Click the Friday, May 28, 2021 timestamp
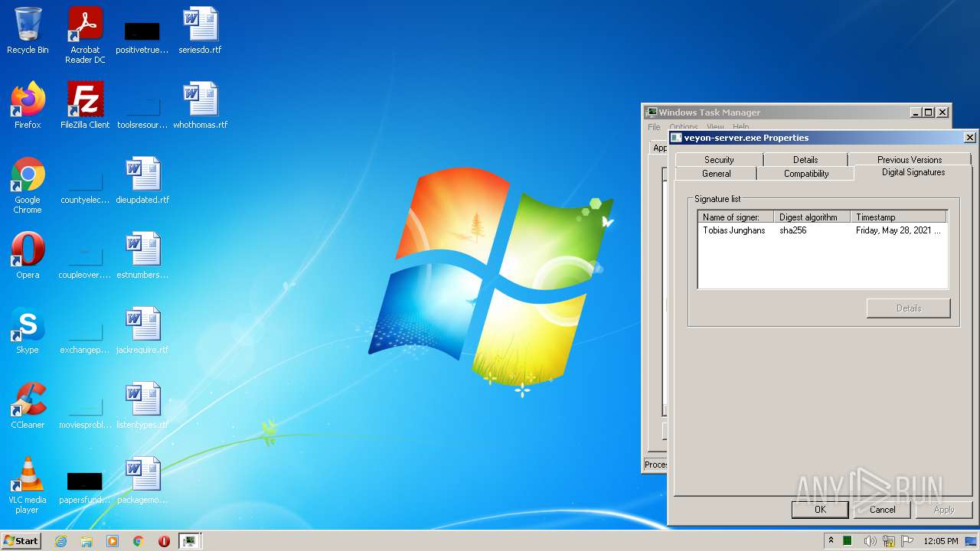 pyautogui.click(x=898, y=230)
